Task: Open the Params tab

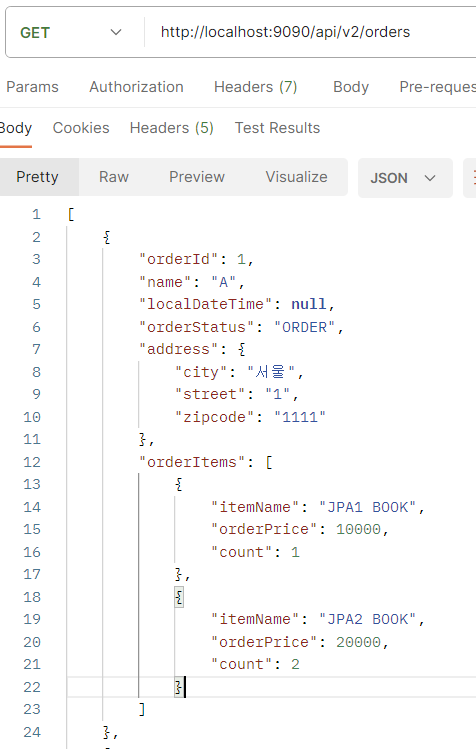Action: point(32,87)
